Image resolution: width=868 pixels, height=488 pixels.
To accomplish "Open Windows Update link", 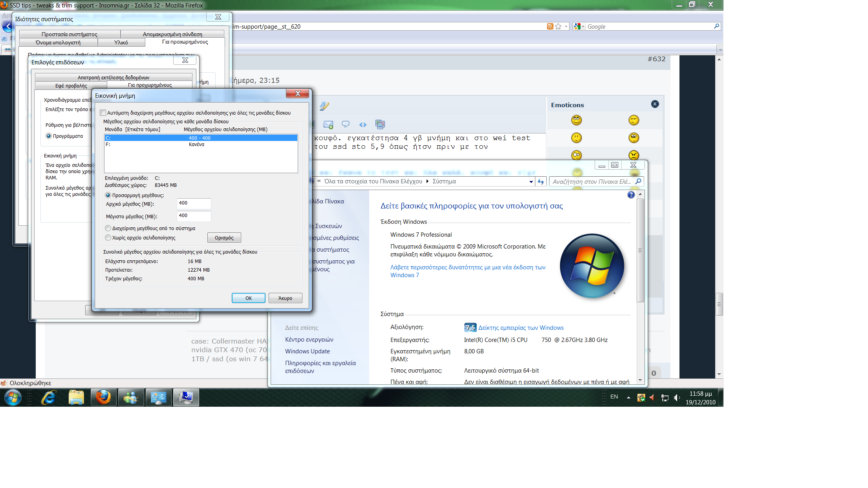I will point(308,351).
